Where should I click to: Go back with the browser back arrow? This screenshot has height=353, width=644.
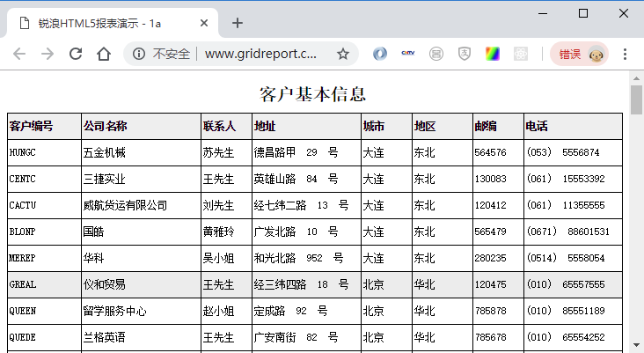pyautogui.click(x=19, y=54)
